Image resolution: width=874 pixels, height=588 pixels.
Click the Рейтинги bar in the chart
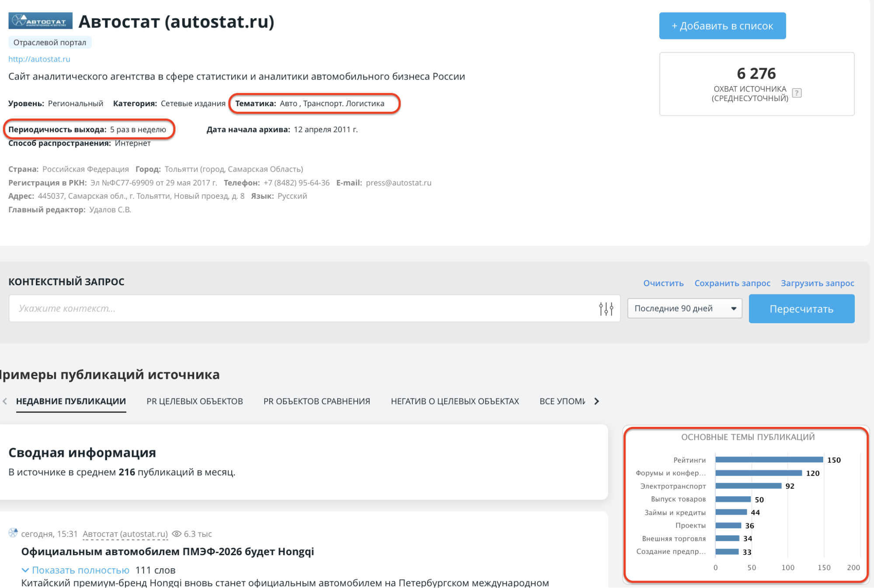click(x=769, y=460)
